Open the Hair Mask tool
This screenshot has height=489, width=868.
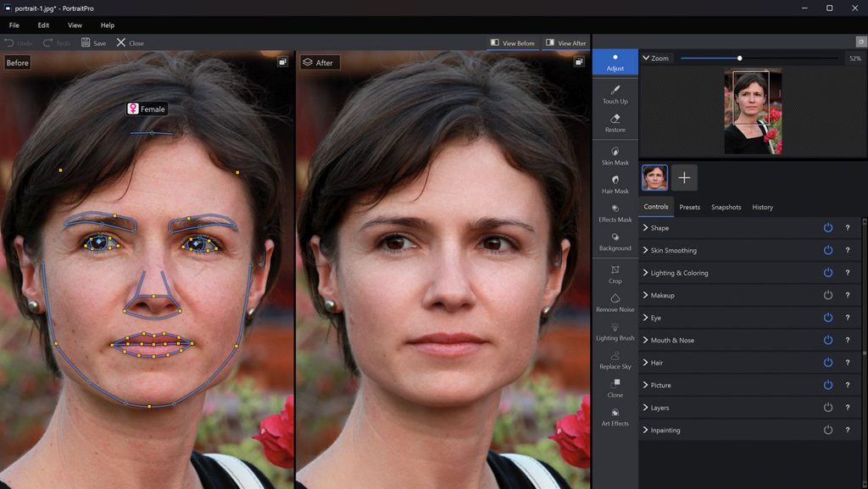point(615,185)
